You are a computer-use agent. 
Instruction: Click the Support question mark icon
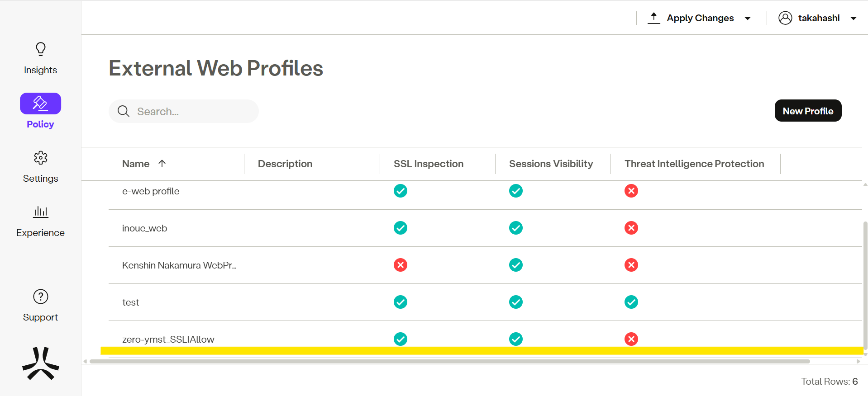(41, 297)
